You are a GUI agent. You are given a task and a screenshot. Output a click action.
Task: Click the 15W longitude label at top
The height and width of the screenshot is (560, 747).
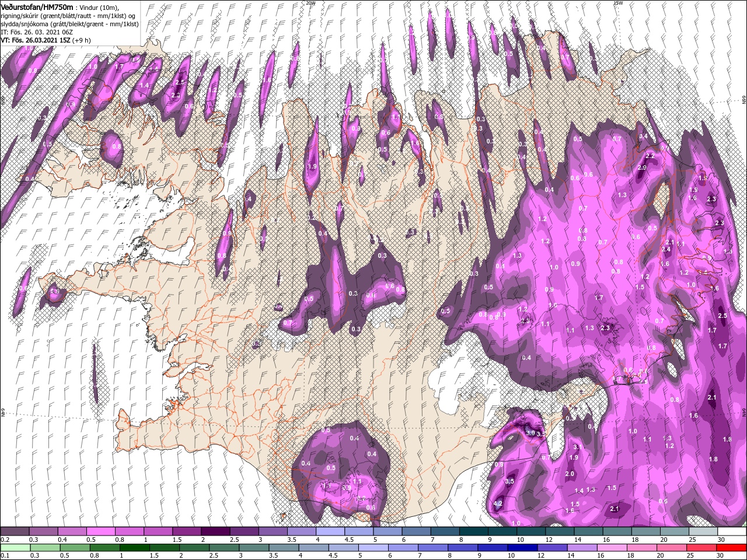[x=618, y=3]
